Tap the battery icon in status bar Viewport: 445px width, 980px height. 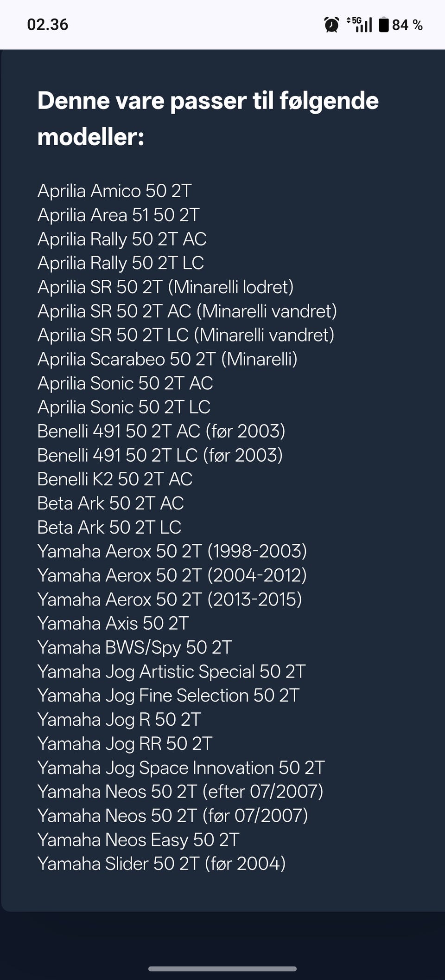383,25
